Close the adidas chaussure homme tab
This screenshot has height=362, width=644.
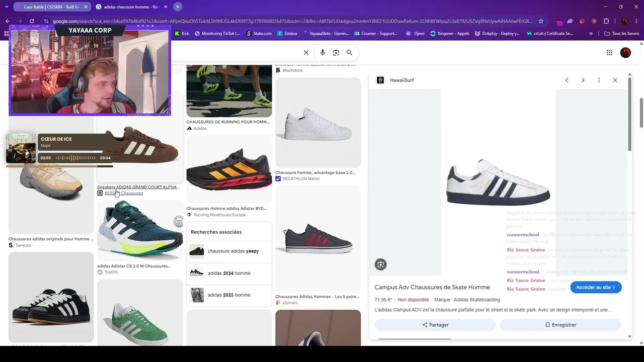tap(166, 7)
